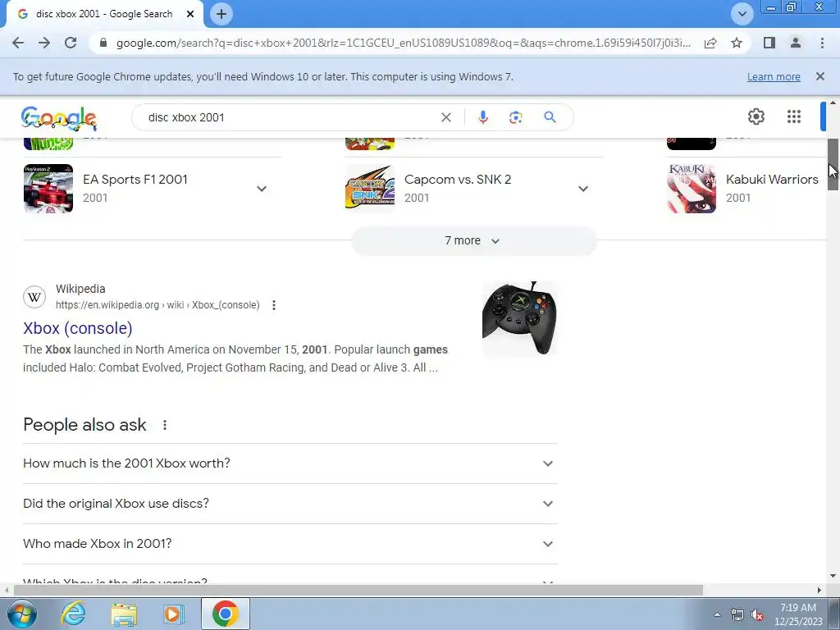Open the Windows Start menu orb
The width and height of the screenshot is (840, 630).
pos(22,614)
